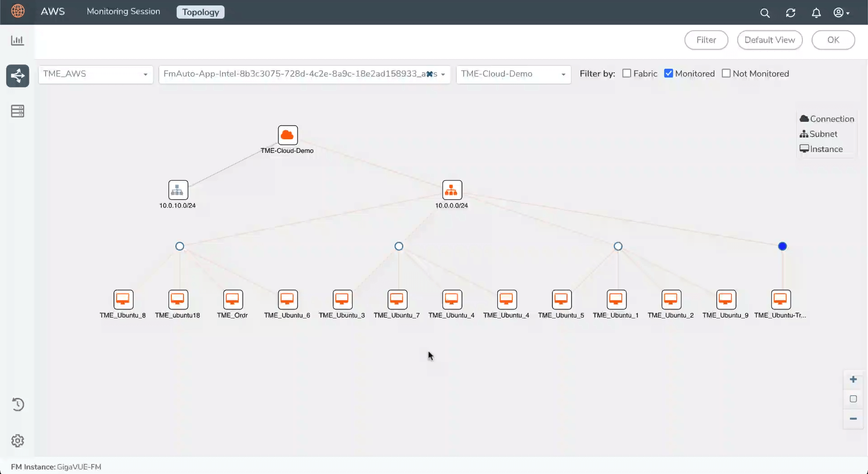Switch to Monitoring Session tab
This screenshot has width=868, height=474.
(123, 12)
